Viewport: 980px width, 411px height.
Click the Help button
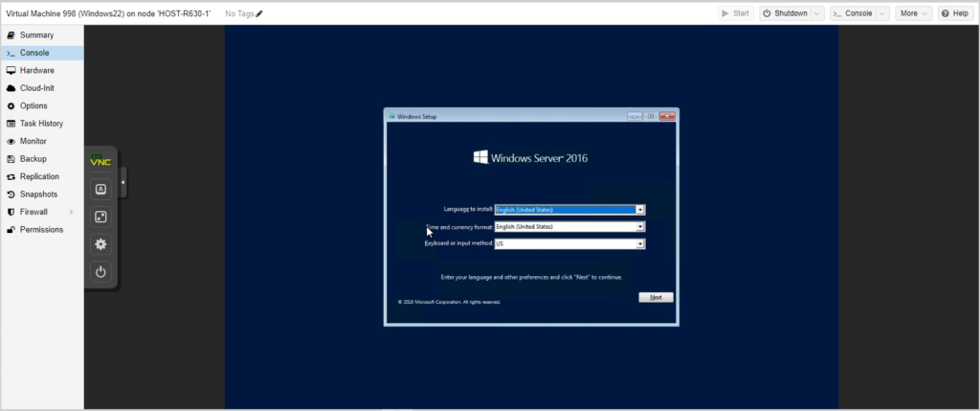pos(956,13)
